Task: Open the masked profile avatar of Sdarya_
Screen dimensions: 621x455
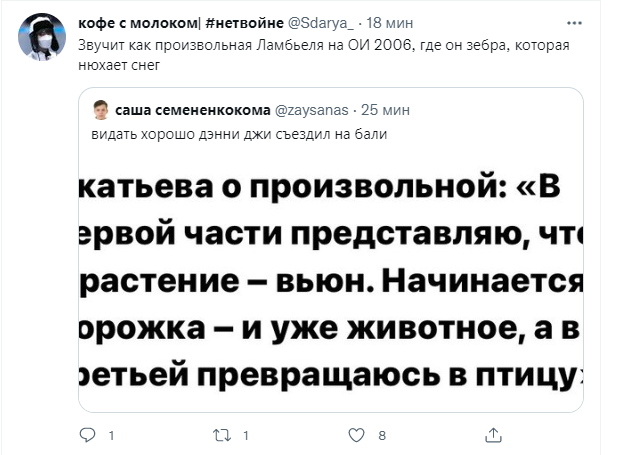Action: (x=42, y=37)
